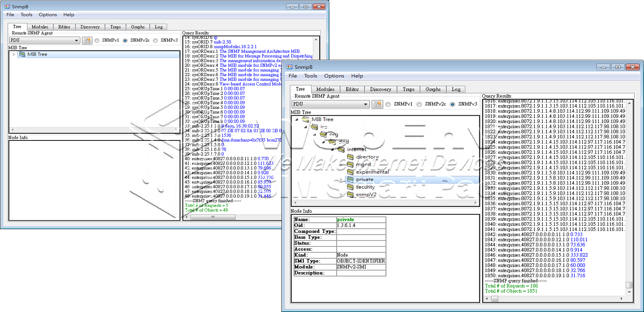Open File menu in back window
Screen dimensions: 644x312
pyautogui.click(x=10, y=15)
